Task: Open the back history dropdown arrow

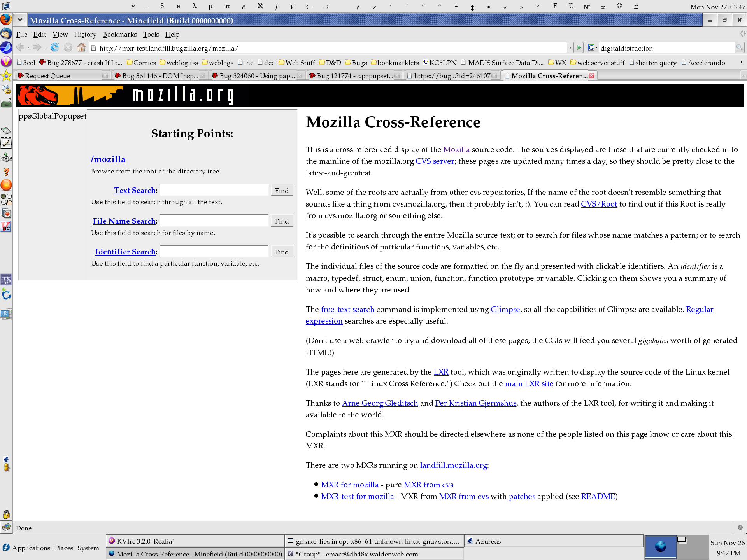Action: click(x=28, y=47)
